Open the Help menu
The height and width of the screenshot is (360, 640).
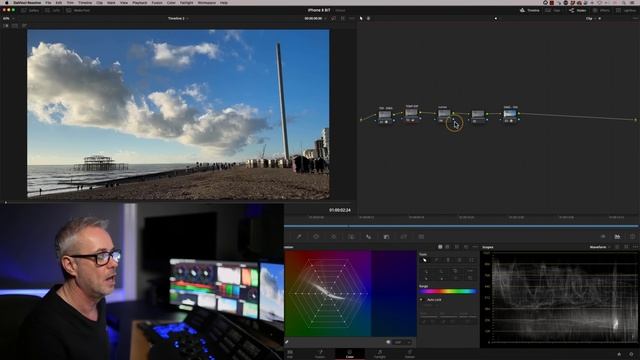(x=224, y=2)
